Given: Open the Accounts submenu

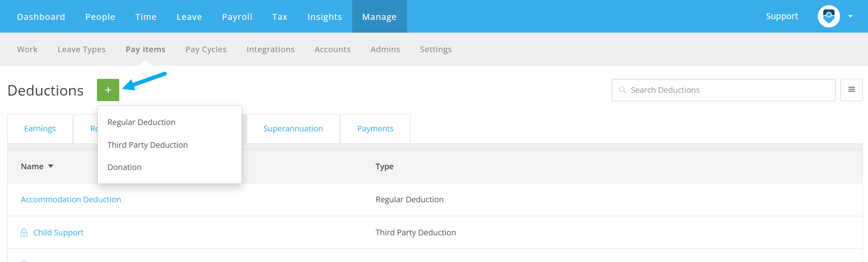Looking at the screenshot, I should [x=333, y=49].
